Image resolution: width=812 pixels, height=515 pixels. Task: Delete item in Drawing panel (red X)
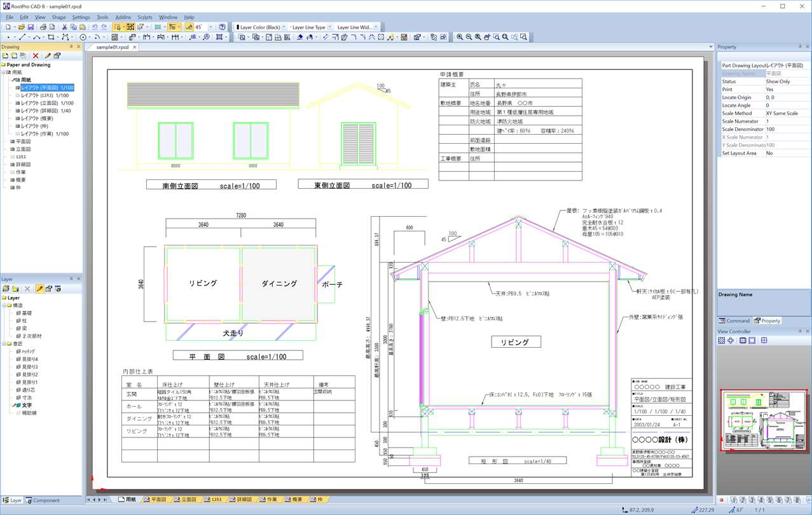pyautogui.click(x=36, y=56)
